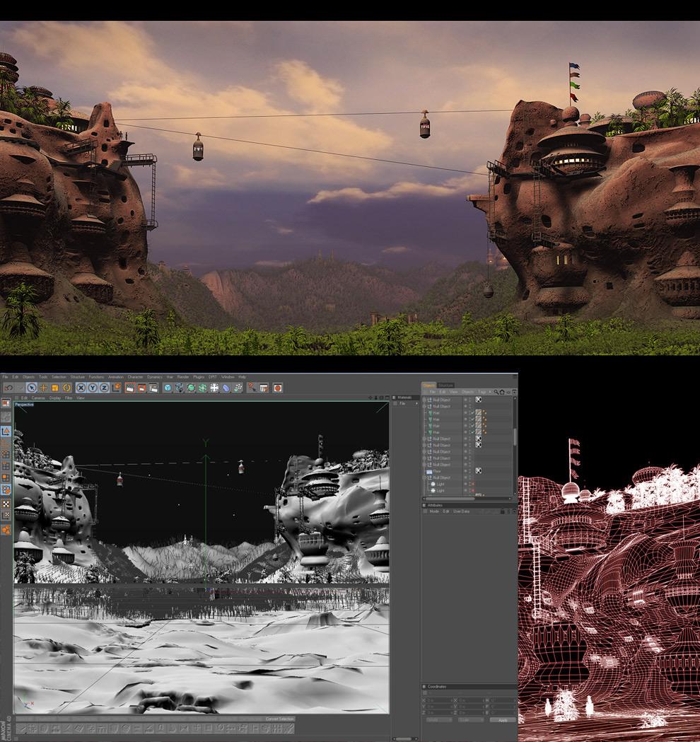The height and width of the screenshot is (742, 700).
Task: Click the Convert Selection label
Action: point(279,719)
